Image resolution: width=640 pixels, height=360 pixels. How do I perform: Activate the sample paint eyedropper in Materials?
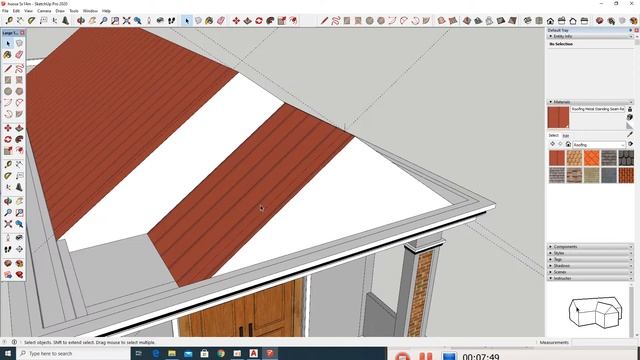(630, 134)
